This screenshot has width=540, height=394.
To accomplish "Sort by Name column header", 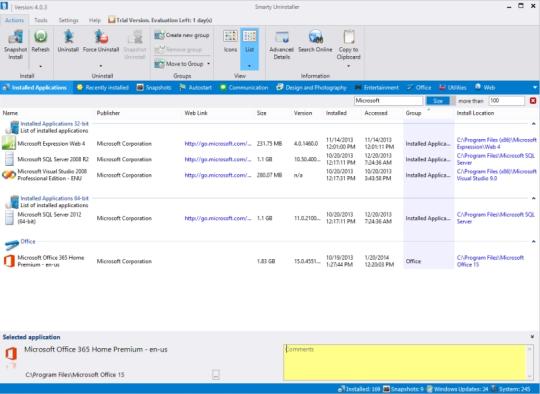I will [10, 113].
